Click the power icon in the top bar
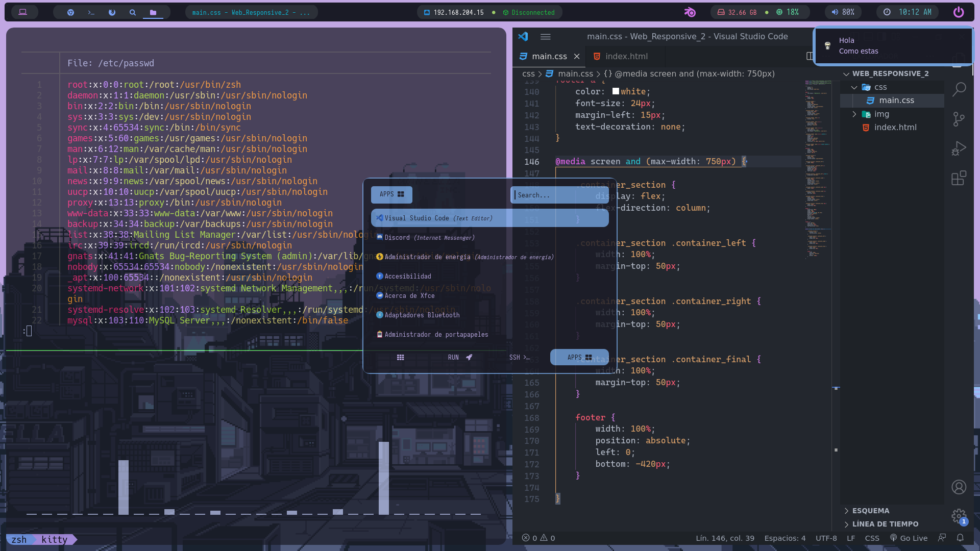980x551 pixels. point(959,12)
